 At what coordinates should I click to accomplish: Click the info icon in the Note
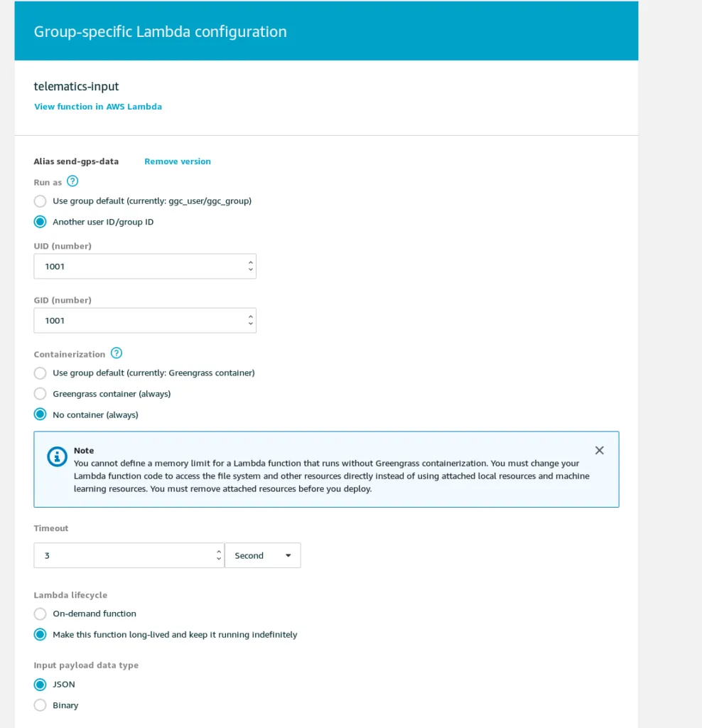coord(57,456)
